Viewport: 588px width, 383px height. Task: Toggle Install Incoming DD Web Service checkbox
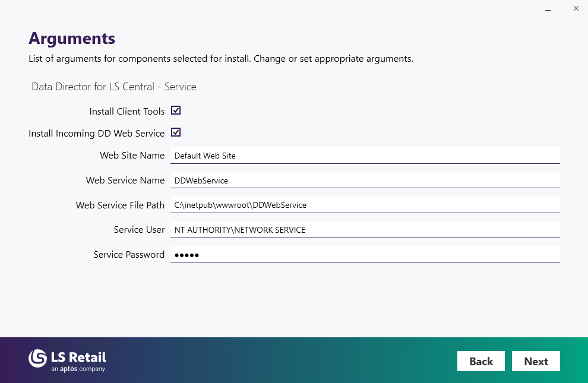click(x=176, y=132)
